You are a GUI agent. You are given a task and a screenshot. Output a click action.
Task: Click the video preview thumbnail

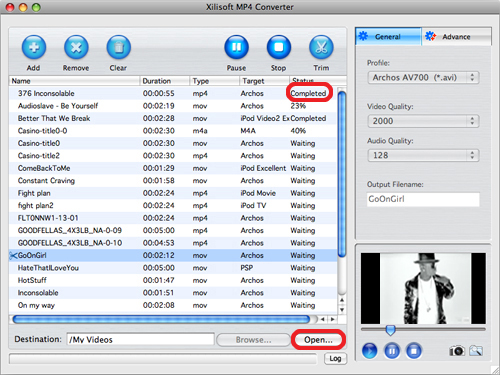click(423, 288)
